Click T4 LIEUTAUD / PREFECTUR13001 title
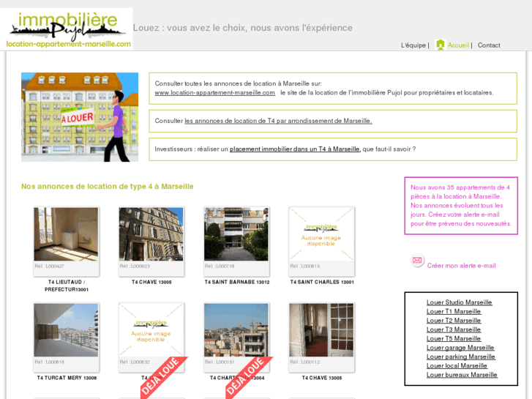Image resolution: width=532 pixels, height=399 pixels. (67, 286)
